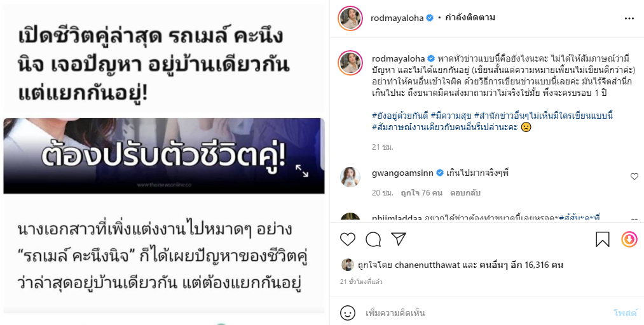644x325 pixels.
Task: Open emoji picker smiley icon
Action: 348,313
